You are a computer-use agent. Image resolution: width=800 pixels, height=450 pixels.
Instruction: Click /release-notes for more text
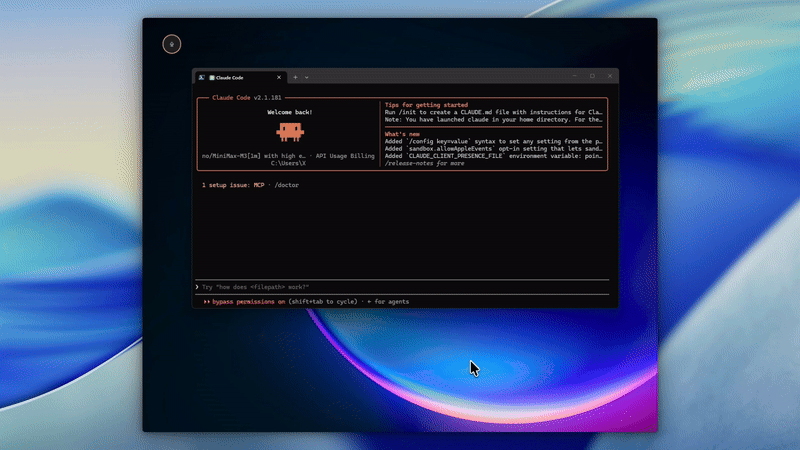424,163
